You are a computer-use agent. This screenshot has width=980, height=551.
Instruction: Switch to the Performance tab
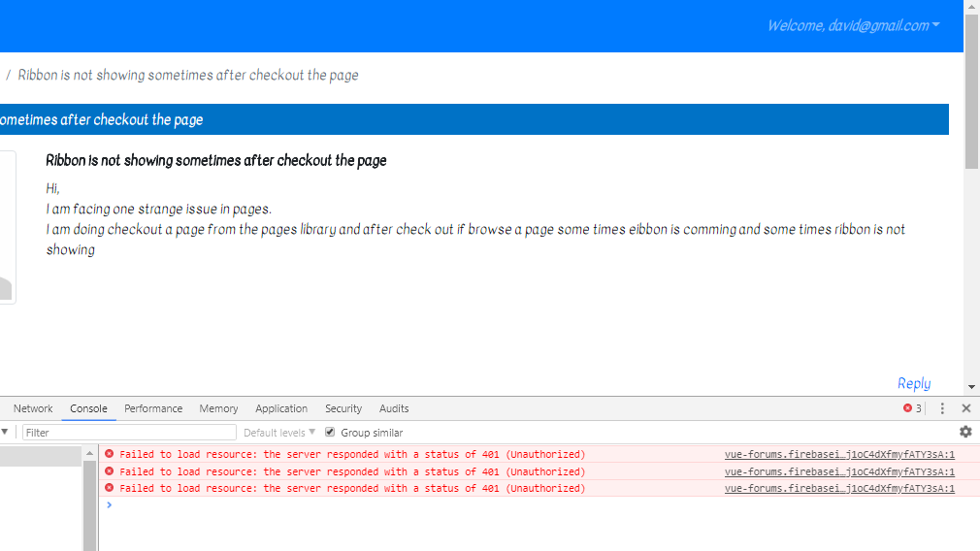click(153, 408)
